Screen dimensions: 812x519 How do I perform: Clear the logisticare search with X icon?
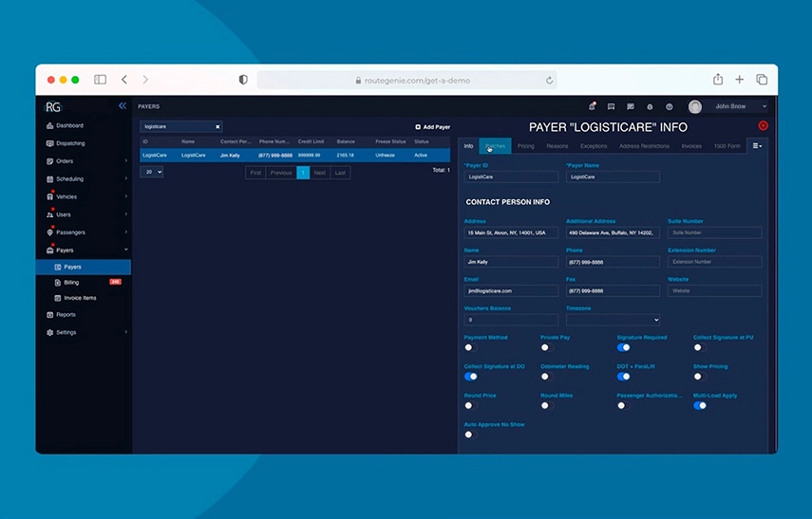pos(217,127)
